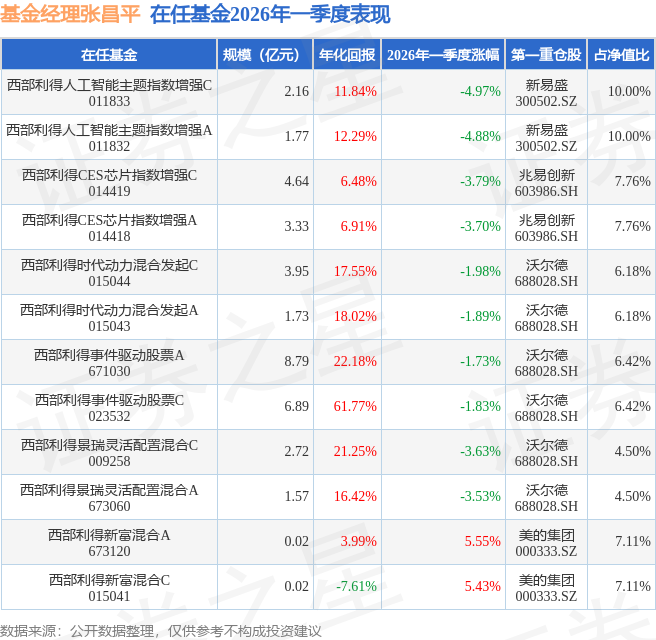Click the 在任基金 column header
This screenshot has width=656, height=640.
tap(109, 55)
